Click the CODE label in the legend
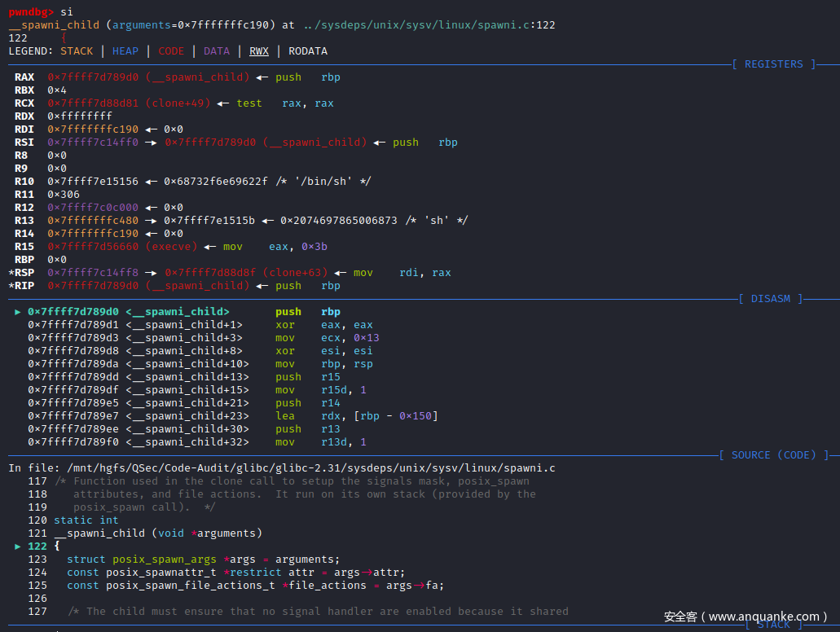 click(171, 51)
